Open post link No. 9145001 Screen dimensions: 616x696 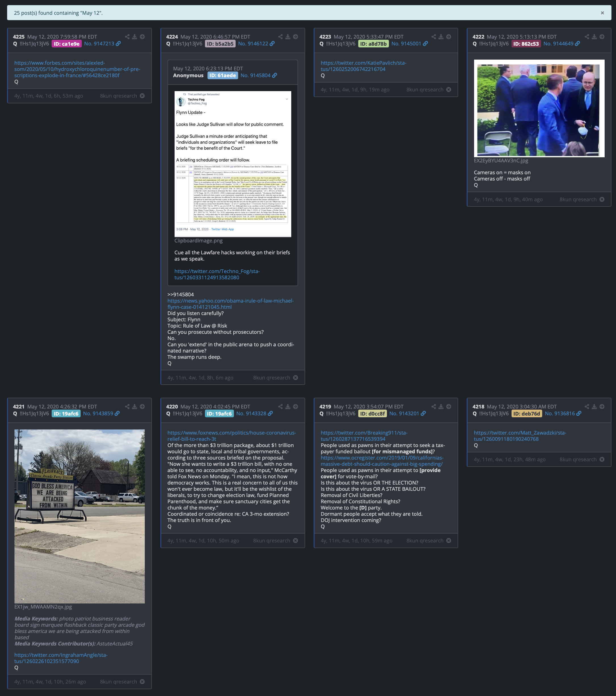click(409, 44)
